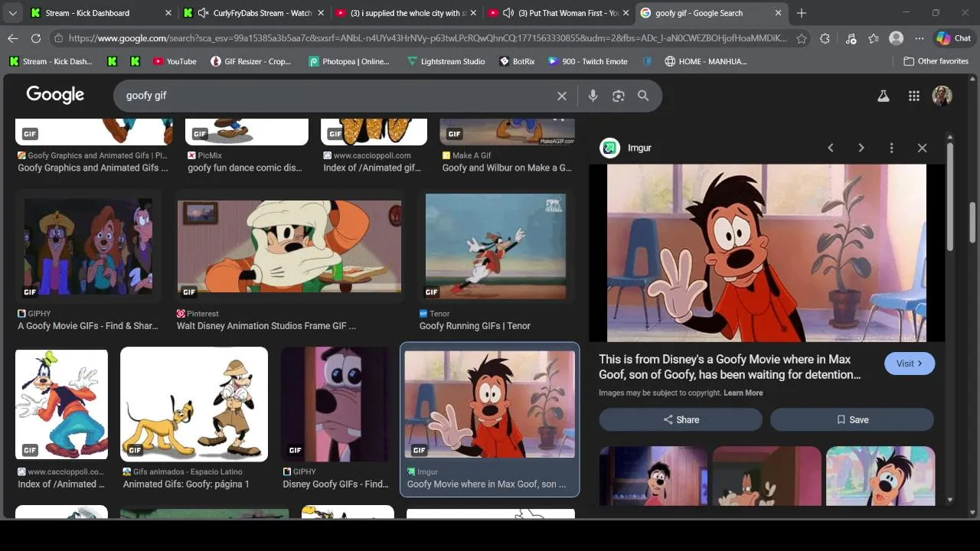The height and width of the screenshot is (551, 980).
Task: Open the HOME - MANHUA bookmark
Action: [x=705, y=61]
